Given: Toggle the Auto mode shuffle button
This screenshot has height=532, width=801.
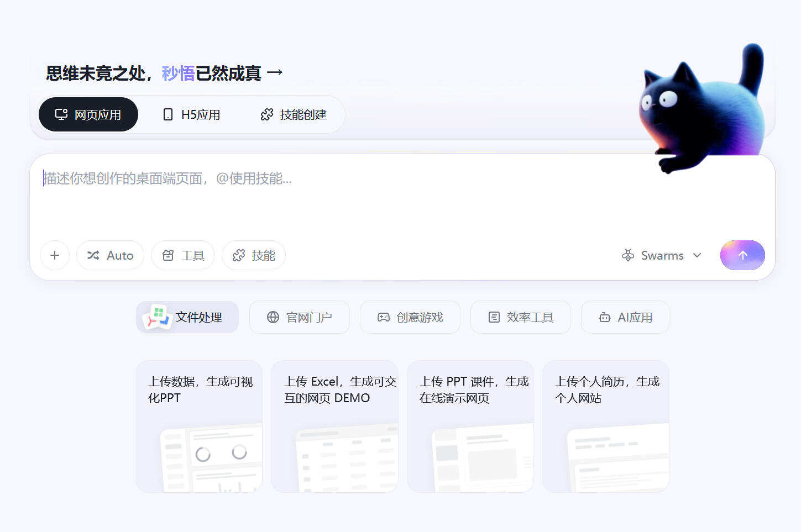Looking at the screenshot, I should coord(110,255).
